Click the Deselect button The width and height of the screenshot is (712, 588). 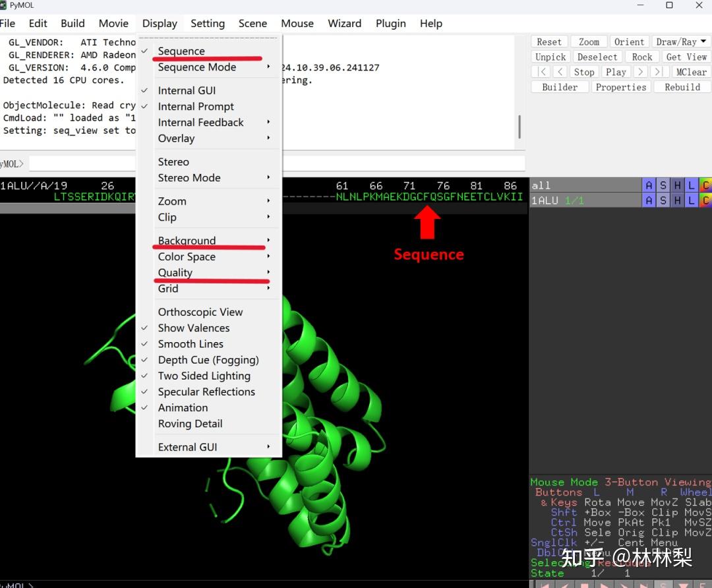click(x=597, y=57)
